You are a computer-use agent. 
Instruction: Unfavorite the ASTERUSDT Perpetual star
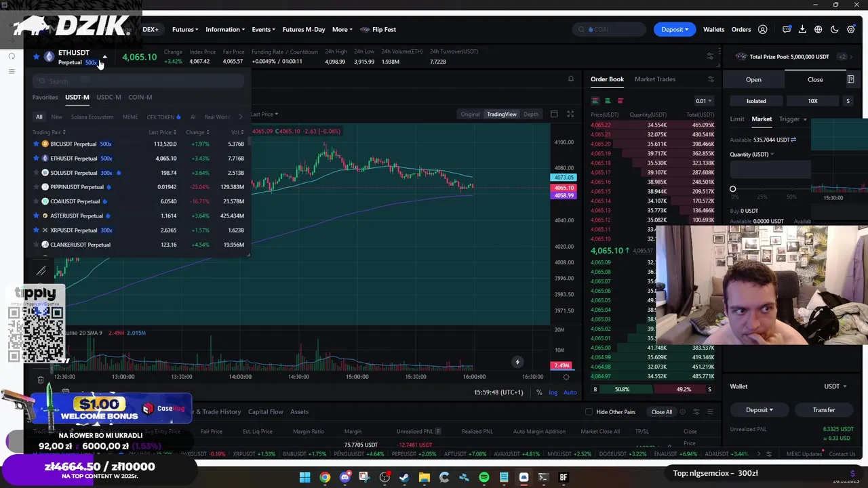pos(36,216)
